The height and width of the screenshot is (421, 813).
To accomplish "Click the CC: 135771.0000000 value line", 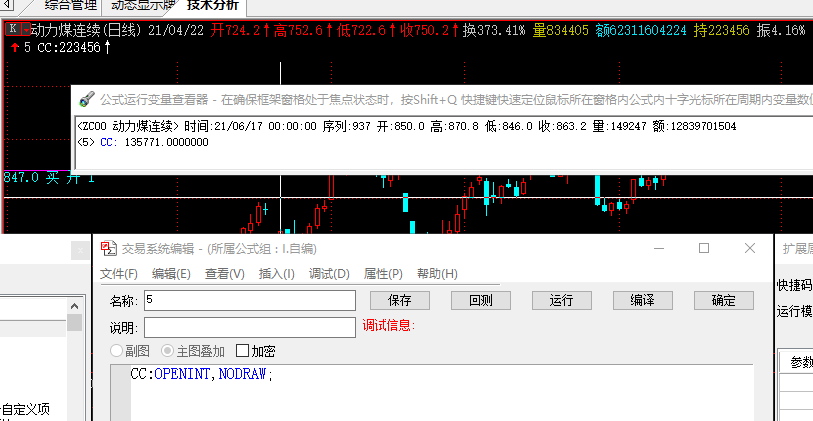I will tap(143, 142).
